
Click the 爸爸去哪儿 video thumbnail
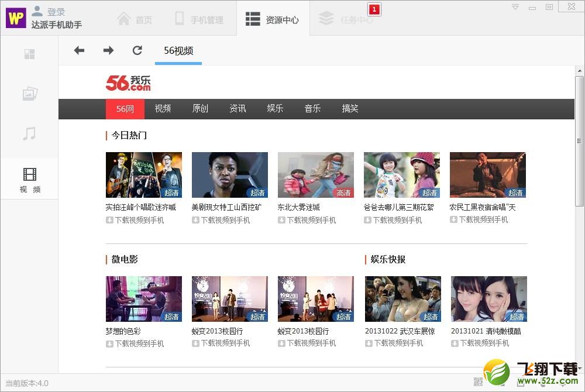[402, 175]
